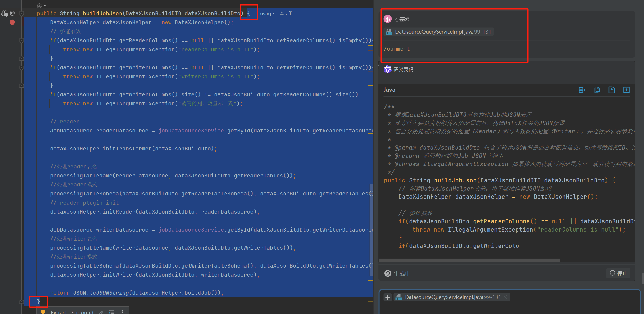Click the @ gutter icon beside buildJobJson
Screen dimensions: 644x314
click(12, 13)
